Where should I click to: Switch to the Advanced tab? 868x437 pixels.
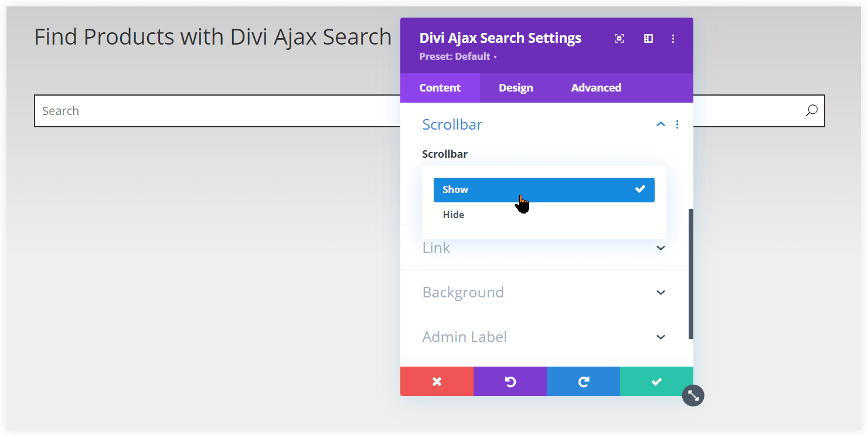coord(595,87)
